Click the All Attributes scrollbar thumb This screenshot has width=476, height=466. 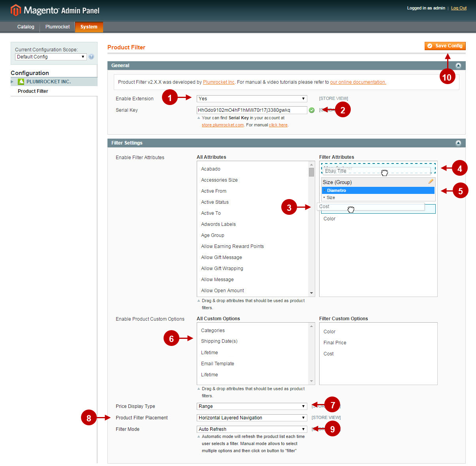click(x=311, y=172)
